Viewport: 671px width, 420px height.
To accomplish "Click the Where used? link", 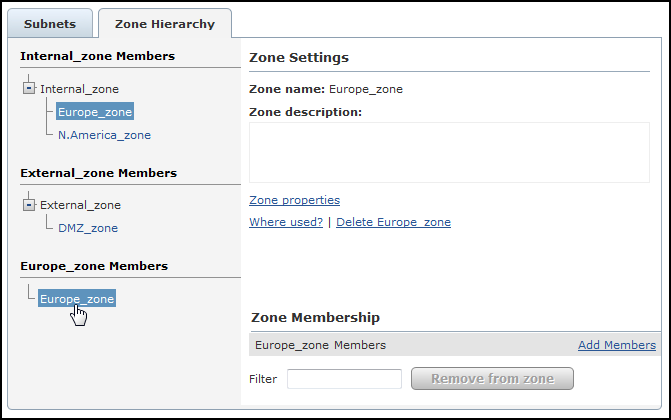I will click(286, 222).
